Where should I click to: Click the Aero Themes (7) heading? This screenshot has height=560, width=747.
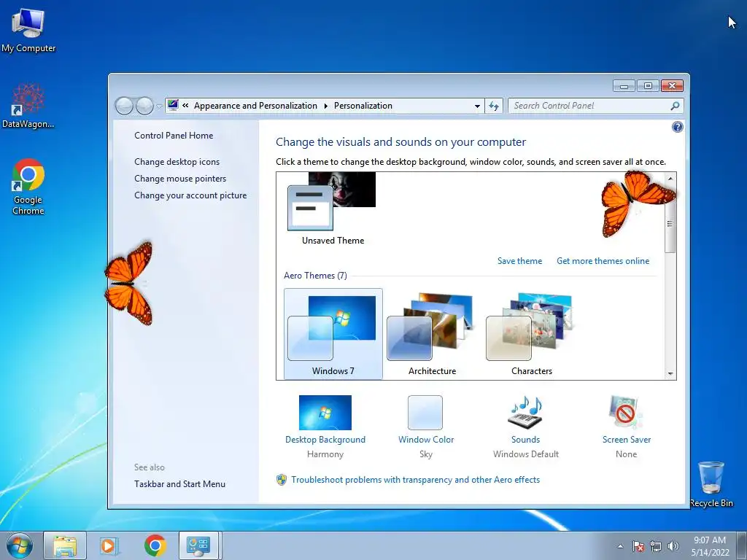pos(315,275)
